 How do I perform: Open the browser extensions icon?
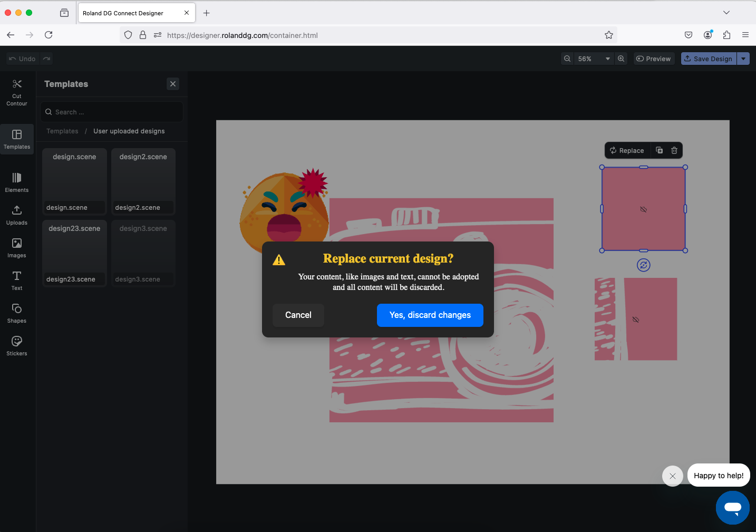[x=726, y=35]
